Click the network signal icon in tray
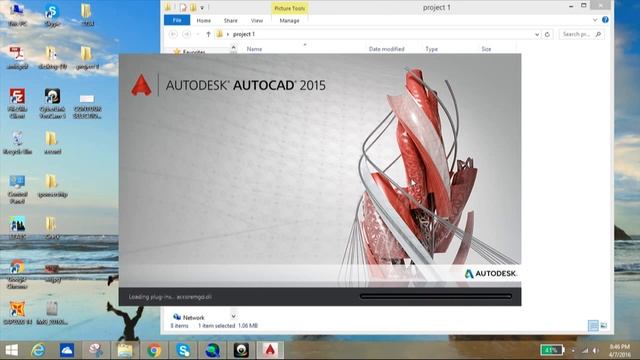The image size is (640, 360). point(585,350)
